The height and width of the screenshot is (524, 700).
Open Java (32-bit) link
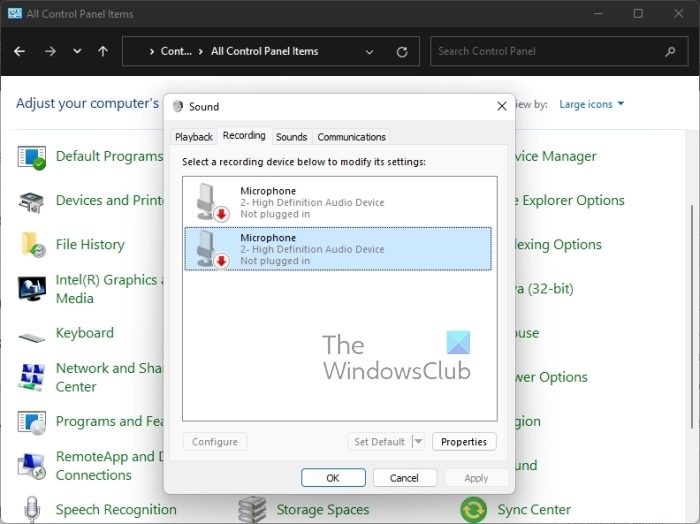point(545,289)
